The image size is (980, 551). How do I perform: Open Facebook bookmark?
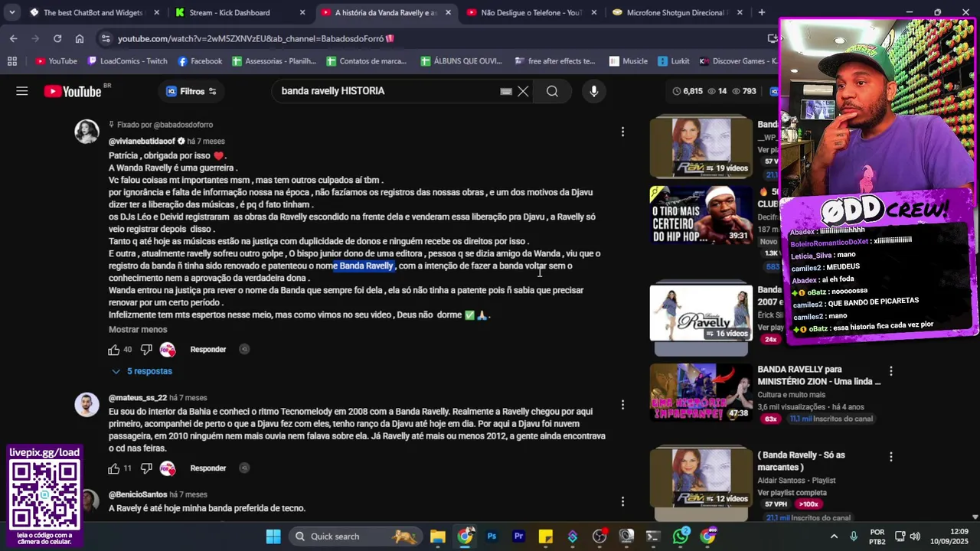200,61
